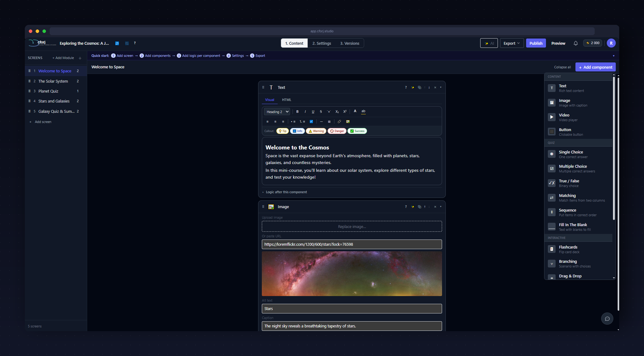Open the Stars and Galaxies screen
Viewport: 644px width, 356px height.
[x=56, y=101]
